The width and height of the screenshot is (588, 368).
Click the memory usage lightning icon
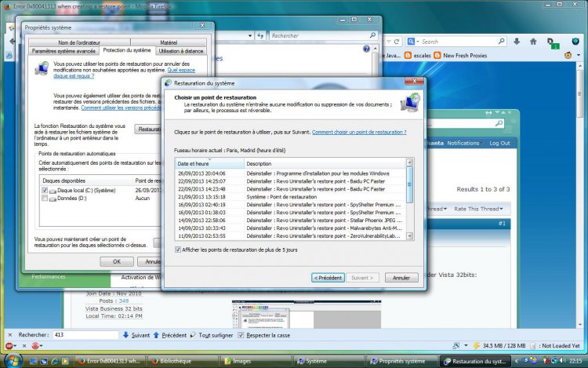476,345
